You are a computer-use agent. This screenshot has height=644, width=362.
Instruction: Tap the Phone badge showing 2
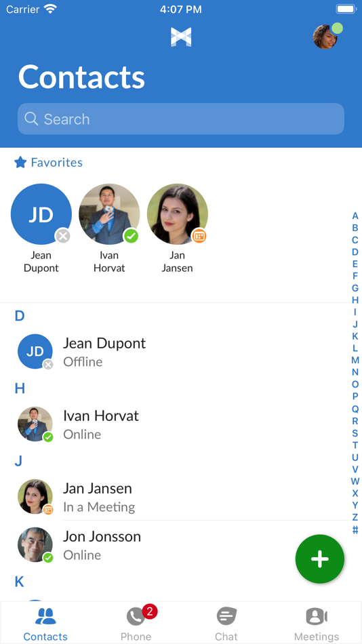click(150, 611)
